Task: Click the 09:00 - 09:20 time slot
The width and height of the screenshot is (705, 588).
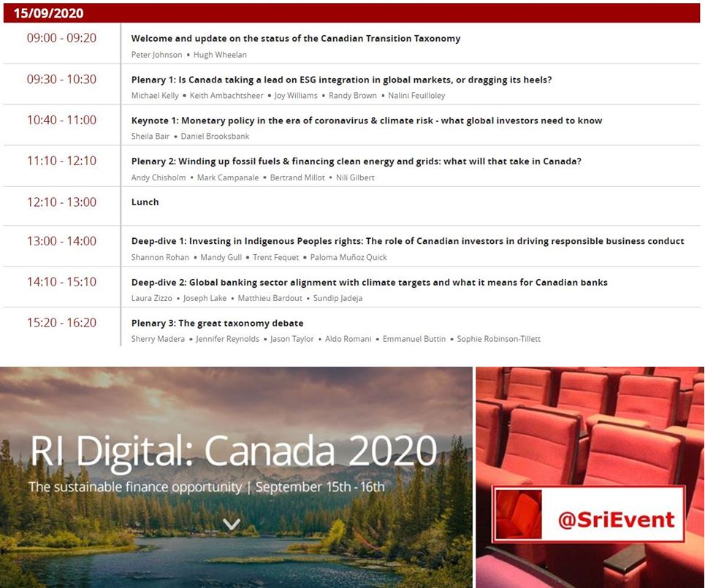Action: [x=61, y=38]
